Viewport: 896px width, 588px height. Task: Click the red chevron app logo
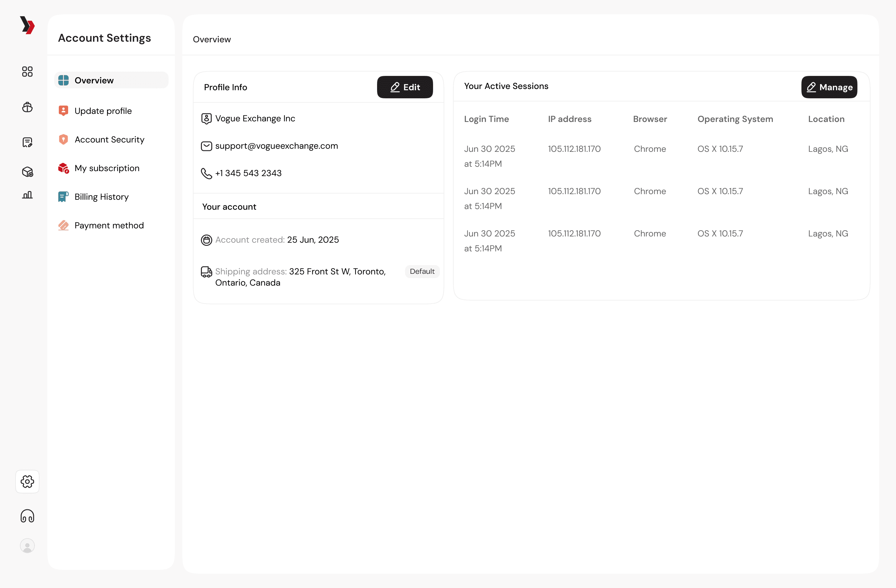point(27,25)
